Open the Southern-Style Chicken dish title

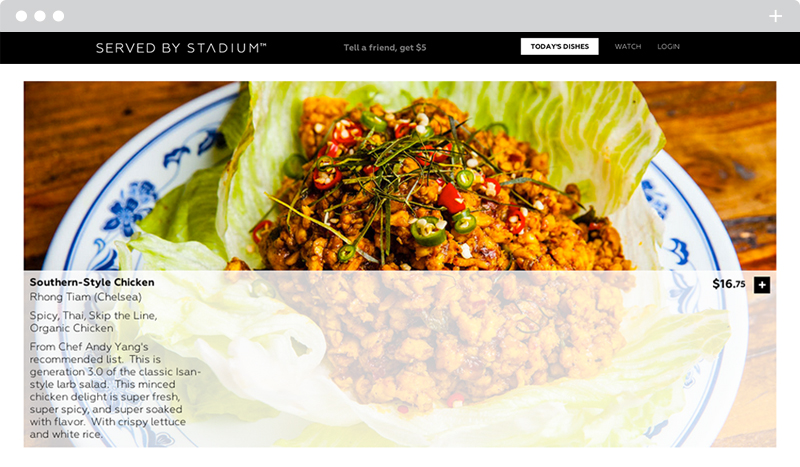92,282
